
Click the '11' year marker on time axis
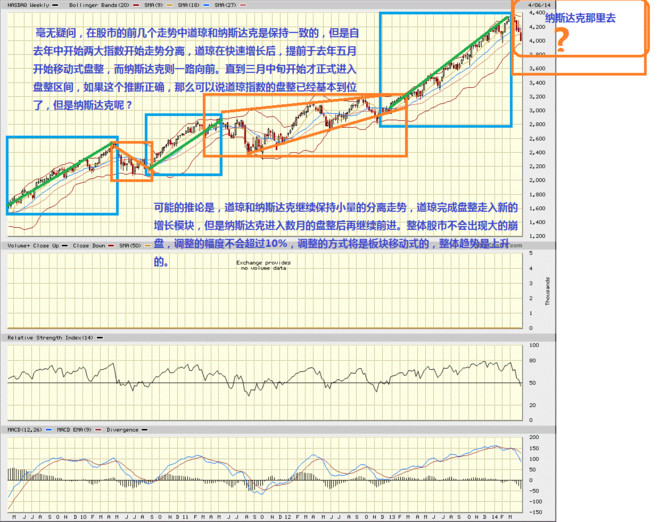click(x=185, y=517)
